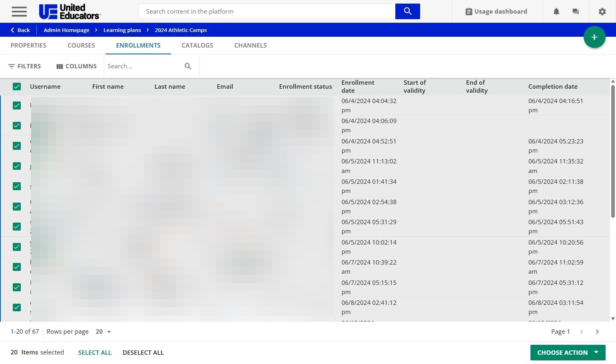Viewport: 616px width, 364px height.
Task: Open the settings gear icon
Action: (x=602, y=12)
